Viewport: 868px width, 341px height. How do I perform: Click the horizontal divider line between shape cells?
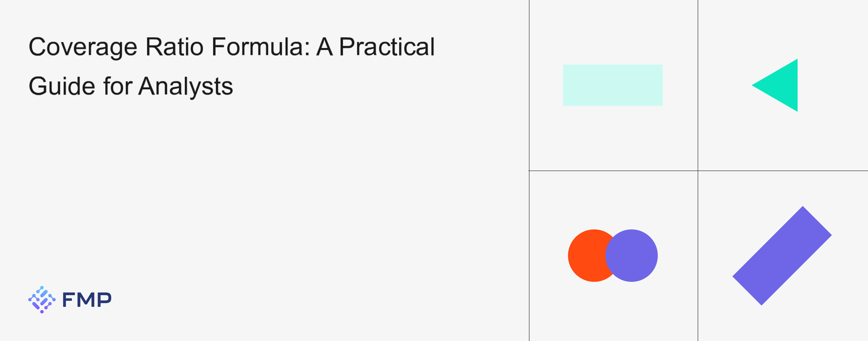click(613, 171)
